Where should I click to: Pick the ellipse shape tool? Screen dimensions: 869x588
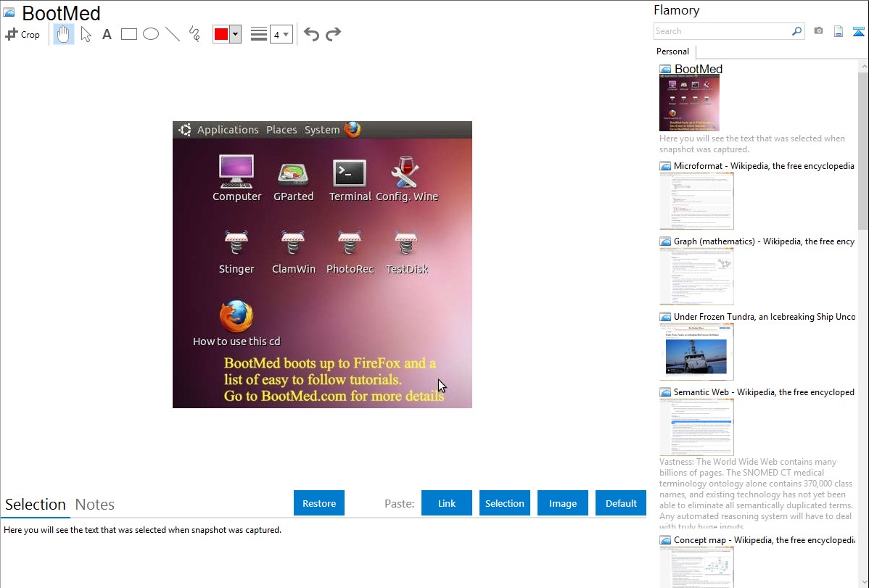click(151, 34)
